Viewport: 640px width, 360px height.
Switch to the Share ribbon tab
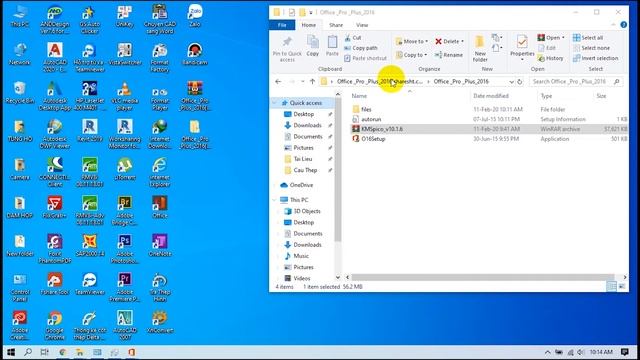(336, 25)
